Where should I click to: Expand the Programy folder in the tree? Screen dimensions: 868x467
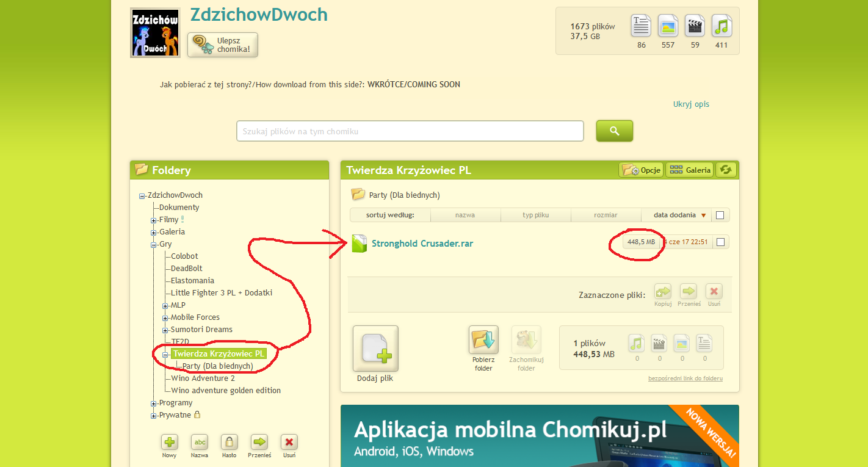point(153,402)
